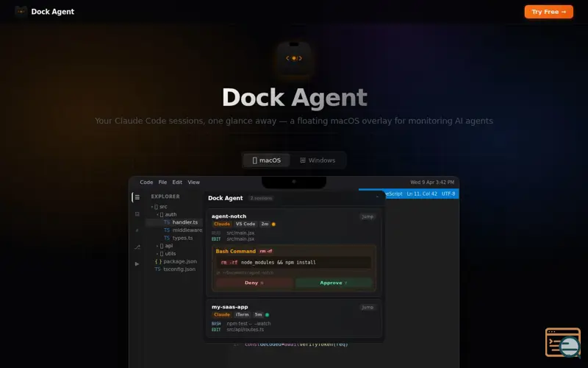Image resolution: width=588 pixels, height=368 pixels.
Task: Click the EXPLORER panel heading
Action: click(x=165, y=197)
